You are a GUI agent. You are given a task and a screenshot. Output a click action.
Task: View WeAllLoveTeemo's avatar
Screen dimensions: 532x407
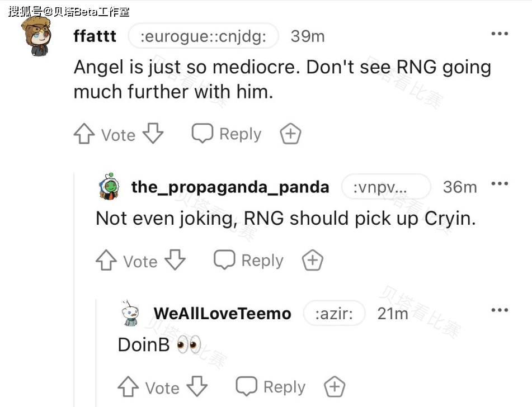[130, 313]
